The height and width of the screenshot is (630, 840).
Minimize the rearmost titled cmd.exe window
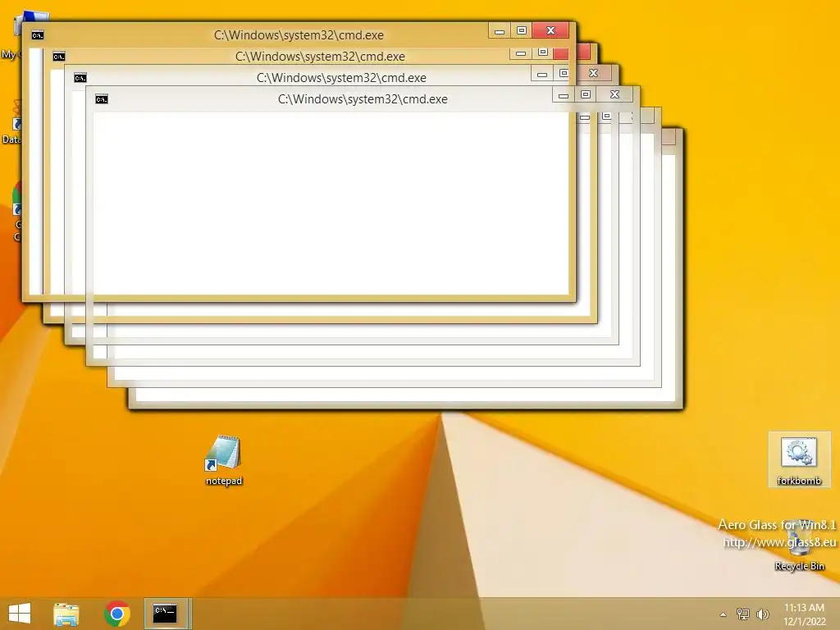click(500, 30)
